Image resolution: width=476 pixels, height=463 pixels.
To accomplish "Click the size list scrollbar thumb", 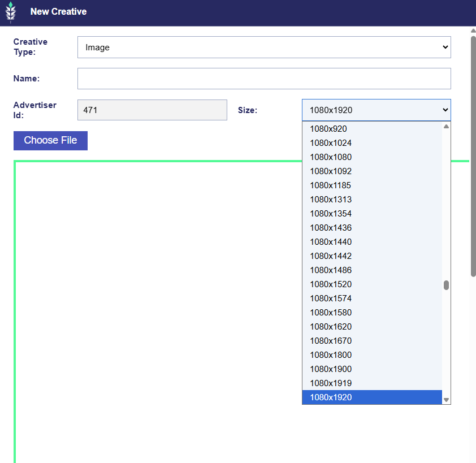I will pos(446,285).
